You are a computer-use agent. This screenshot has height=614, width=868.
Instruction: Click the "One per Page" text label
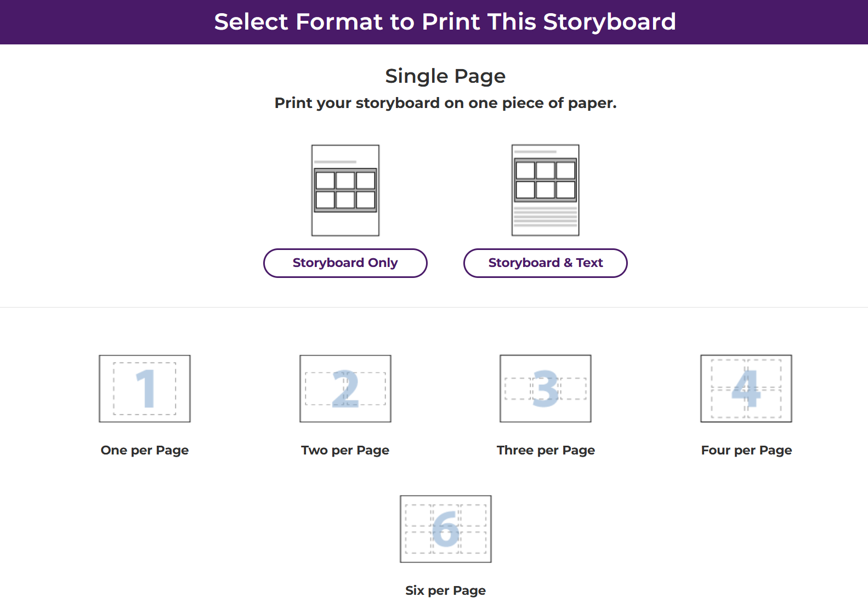pos(145,450)
